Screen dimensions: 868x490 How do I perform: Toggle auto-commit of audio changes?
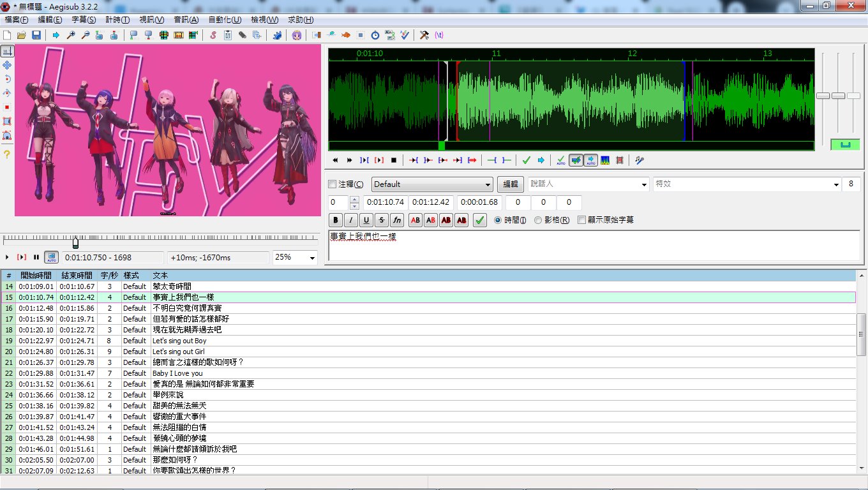(x=560, y=160)
